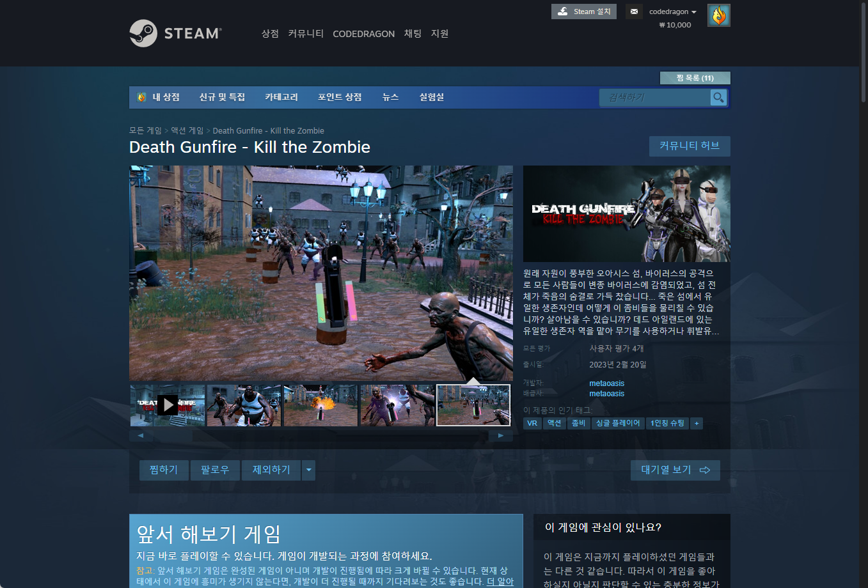The image size is (868, 588).
Task: Select the purple zombie screenshot thumbnail
Action: 398,405
